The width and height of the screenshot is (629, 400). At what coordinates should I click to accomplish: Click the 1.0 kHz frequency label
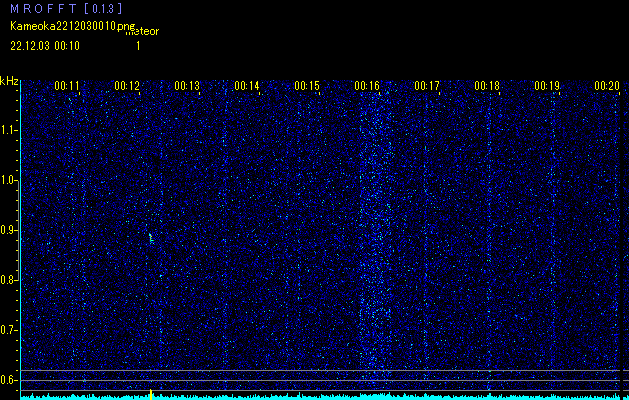tap(8, 180)
